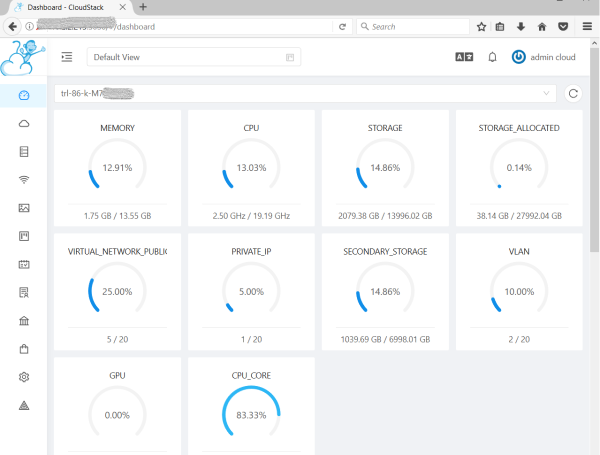Collapse the sidebar menu fold icon
The width and height of the screenshot is (600, 455).
(x=67, y=57)
